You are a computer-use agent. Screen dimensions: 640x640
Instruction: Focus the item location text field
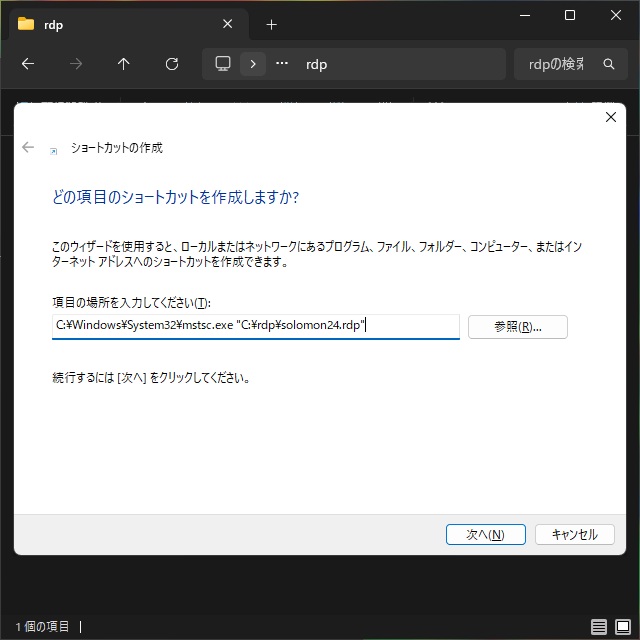(x=255, y=326)
